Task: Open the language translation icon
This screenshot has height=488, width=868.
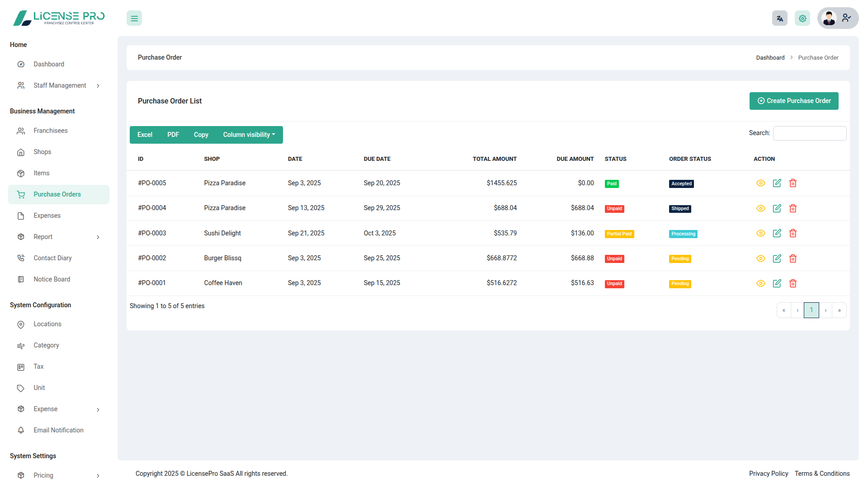Action: 779,19
